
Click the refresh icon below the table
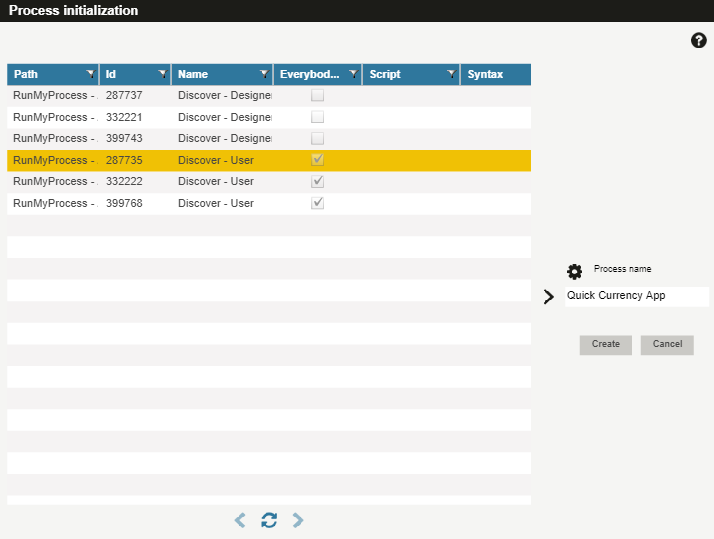click(x=269, y=520)
